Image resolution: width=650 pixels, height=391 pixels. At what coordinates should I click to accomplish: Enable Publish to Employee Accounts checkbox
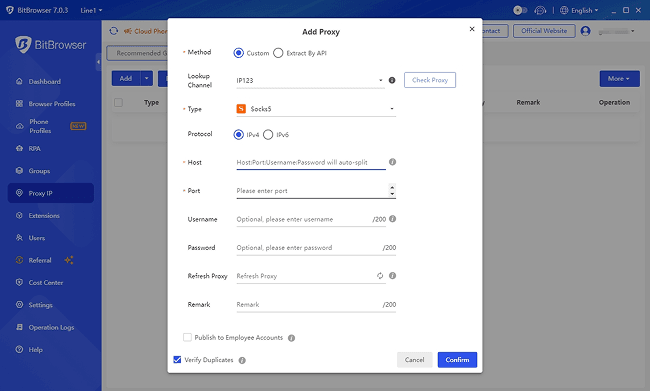[x=187, y=338]
